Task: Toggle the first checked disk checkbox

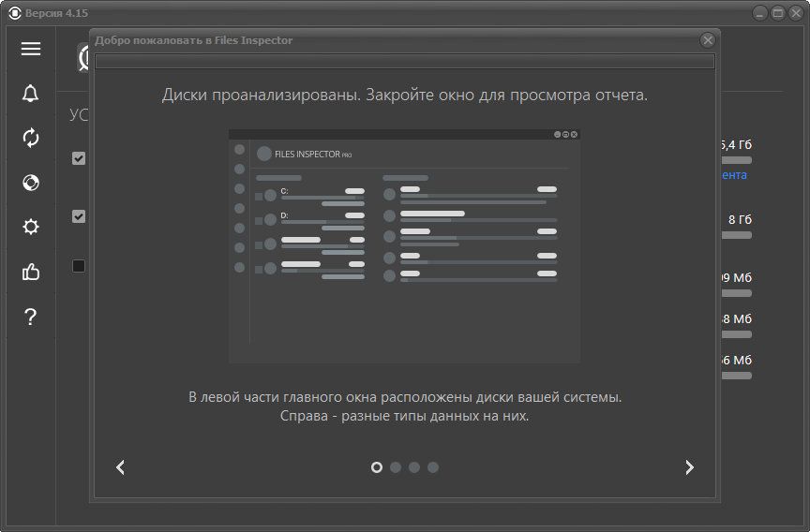Action: pos(79,158)
